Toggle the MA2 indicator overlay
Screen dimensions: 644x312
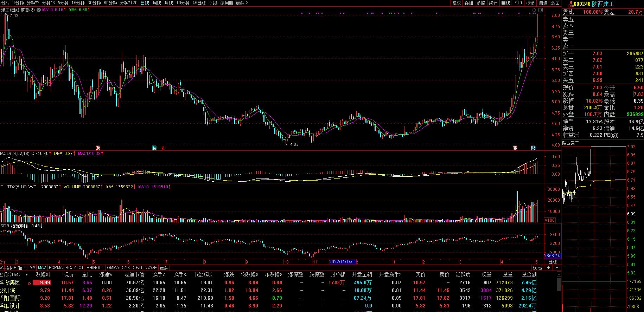[42, 268]
